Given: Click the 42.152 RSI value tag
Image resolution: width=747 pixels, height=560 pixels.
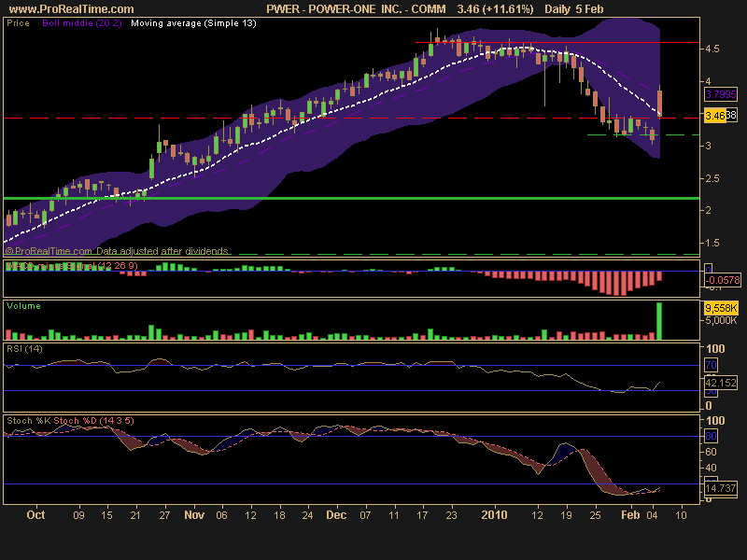Looking at the screenshot, I should 721,383.
